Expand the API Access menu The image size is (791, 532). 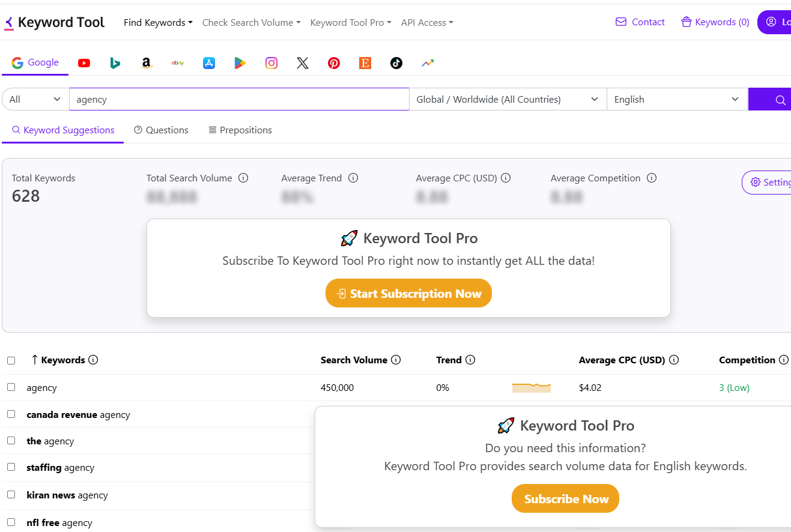[427, 23]
